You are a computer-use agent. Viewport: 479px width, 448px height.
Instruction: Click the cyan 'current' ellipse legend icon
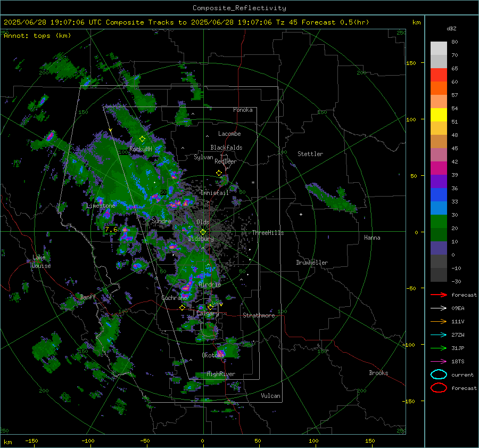click(x=439, y=374)
